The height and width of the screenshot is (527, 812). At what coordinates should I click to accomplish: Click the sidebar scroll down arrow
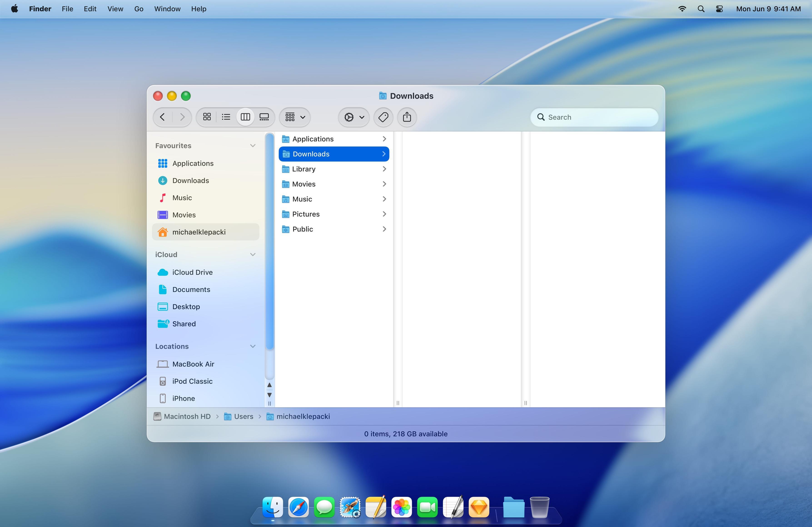pos(269,395)
